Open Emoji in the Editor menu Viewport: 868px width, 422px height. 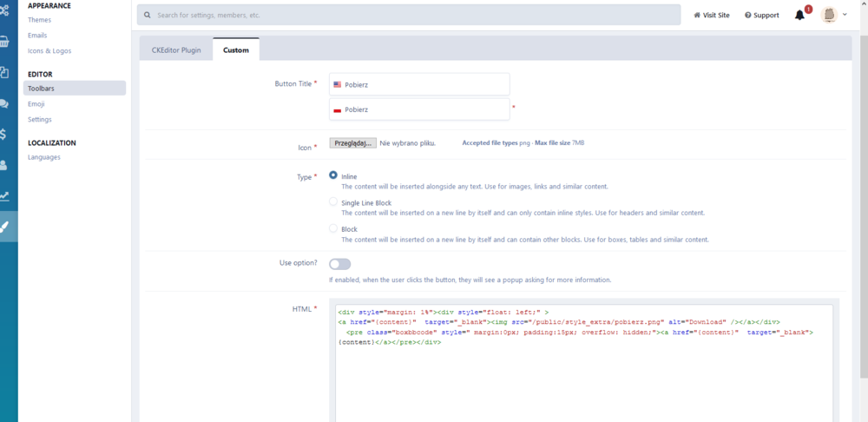(36, 103)
